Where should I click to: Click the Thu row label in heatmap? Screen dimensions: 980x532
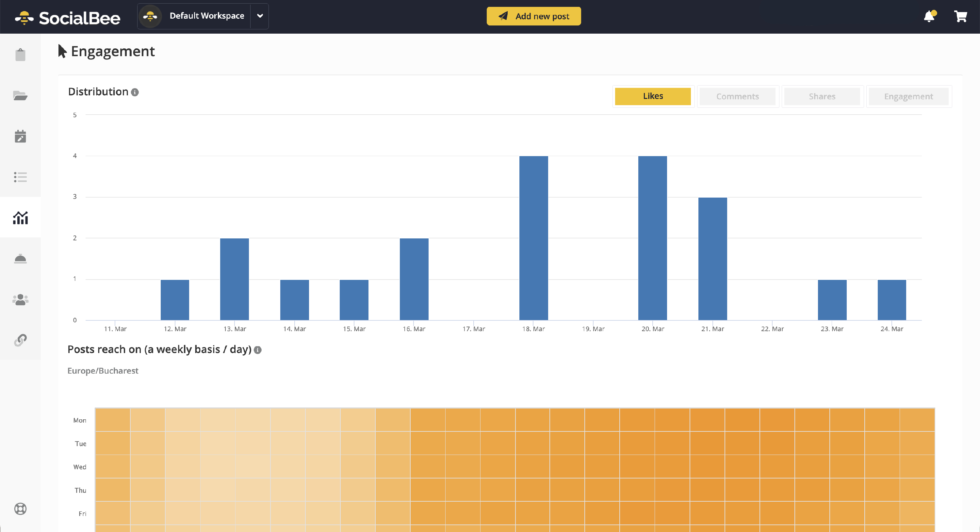(x=80, y=491)
